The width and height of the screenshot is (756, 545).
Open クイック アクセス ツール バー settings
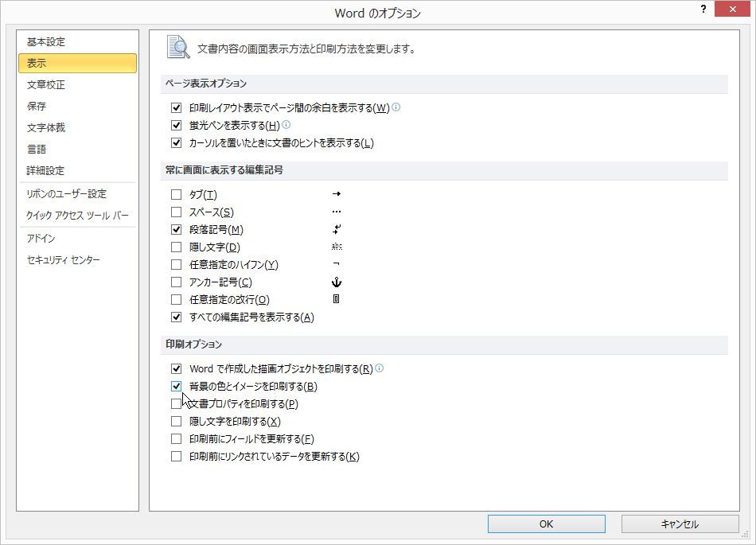coord(77,216)
